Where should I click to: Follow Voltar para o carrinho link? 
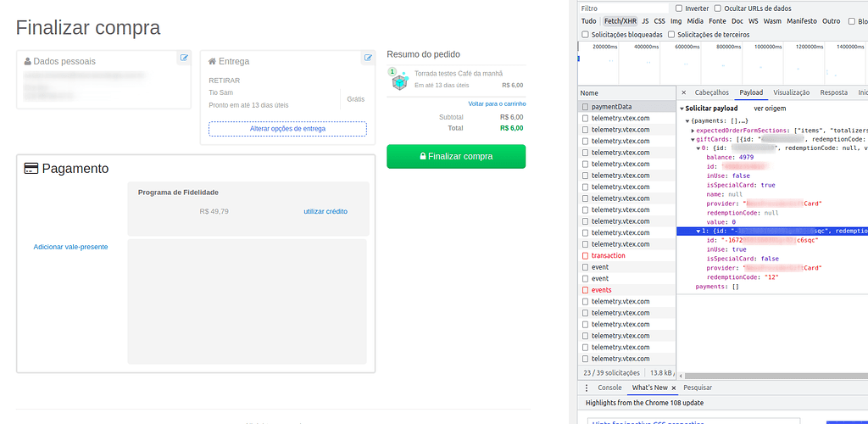coord(497,103)
